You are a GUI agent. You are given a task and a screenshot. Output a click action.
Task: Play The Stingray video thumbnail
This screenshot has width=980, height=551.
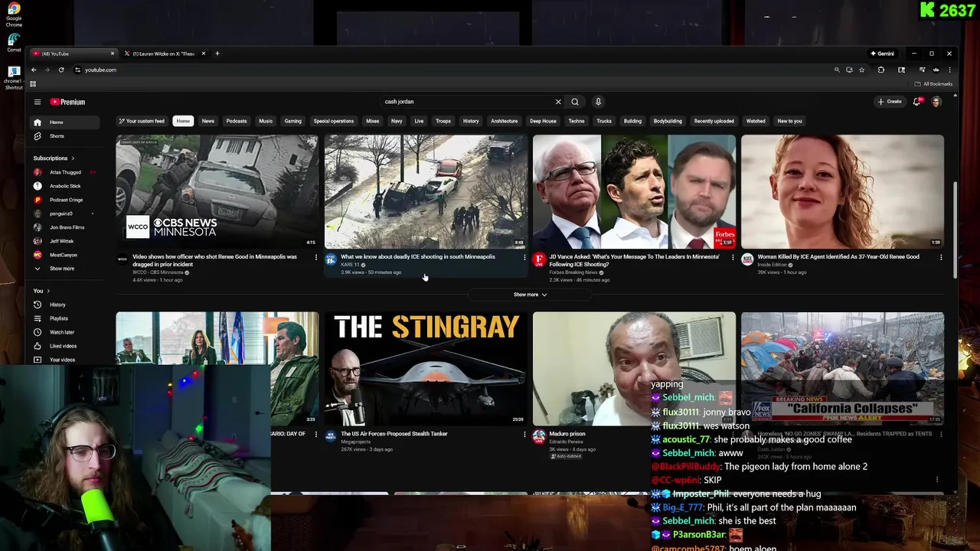point(426,368)
